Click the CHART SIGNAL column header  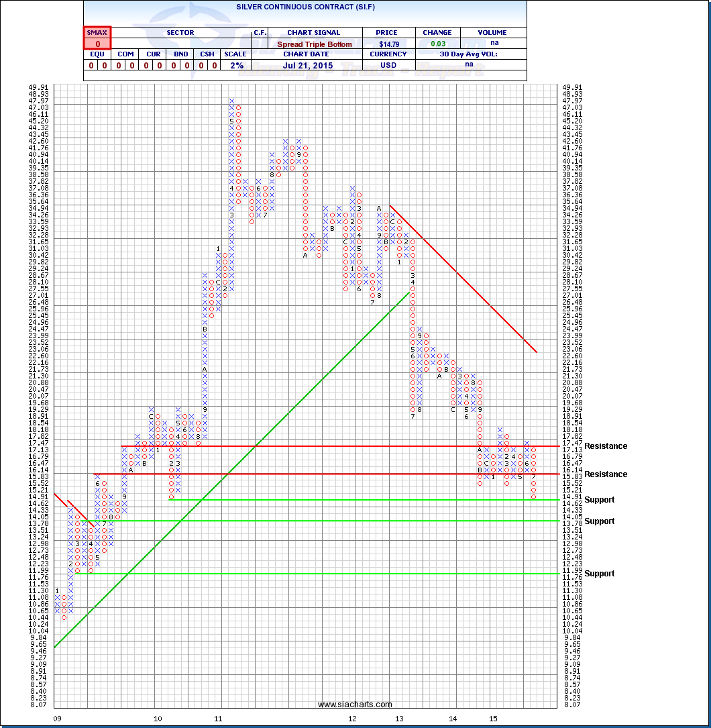[x=315, y=32]
